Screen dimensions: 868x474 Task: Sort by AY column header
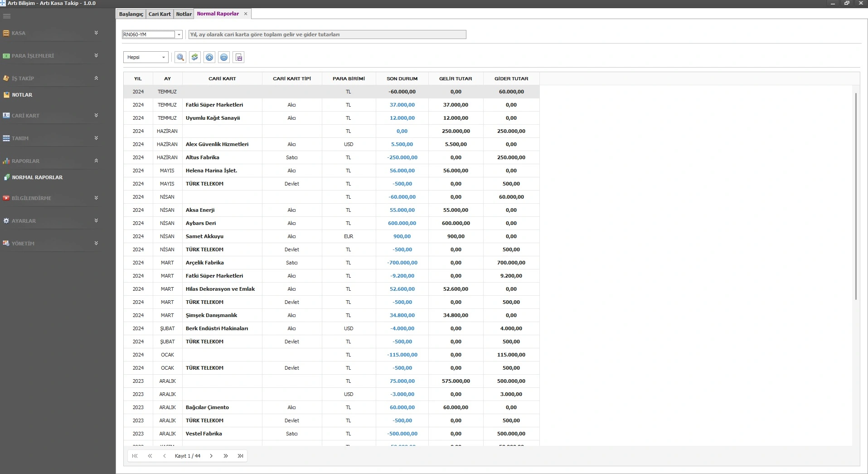[167, 78]
